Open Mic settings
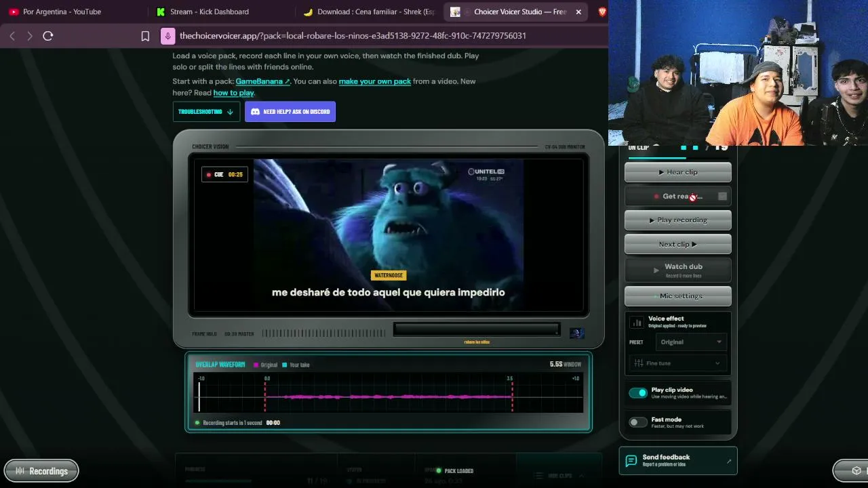Image resolution: width=868 pixels, height=488 pixels. point(678,296)
